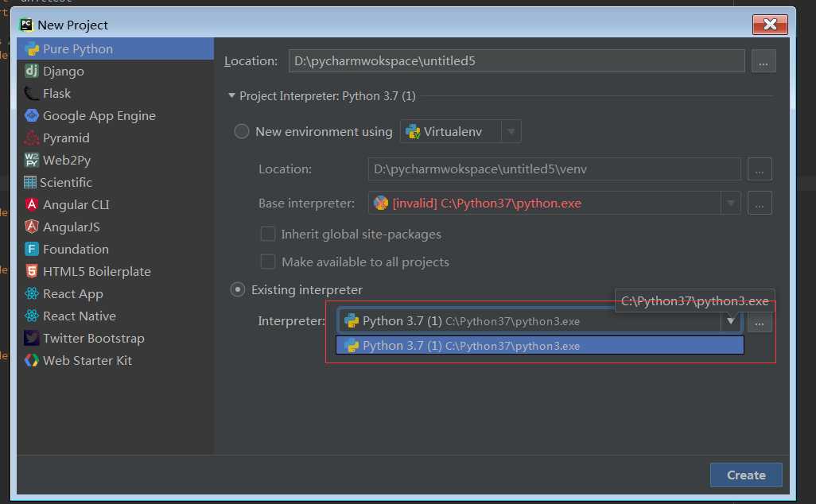Click the 'Base interpreter:' label
Screen dimensions: 816x504
306,204
